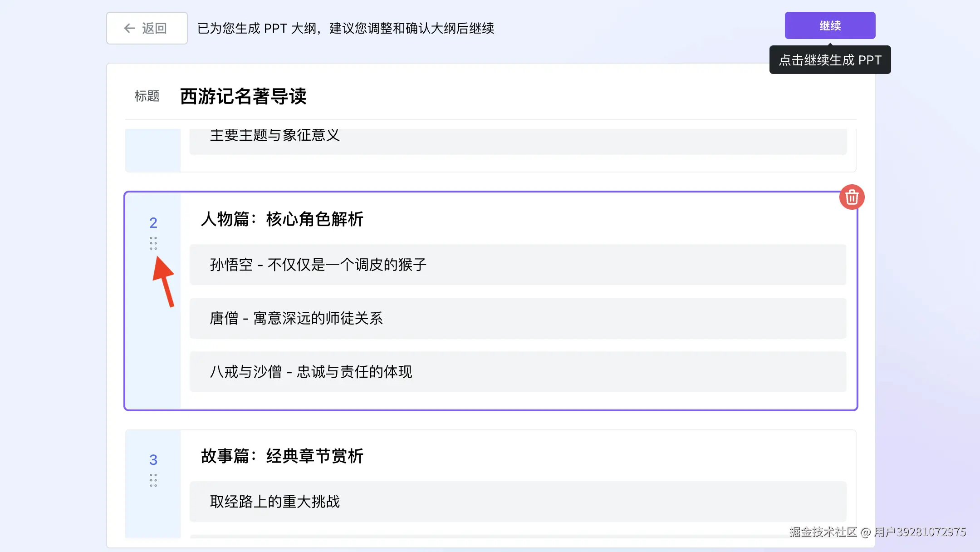980x552 pixels.
Task: Click section number 2
Action: [153, 223]
